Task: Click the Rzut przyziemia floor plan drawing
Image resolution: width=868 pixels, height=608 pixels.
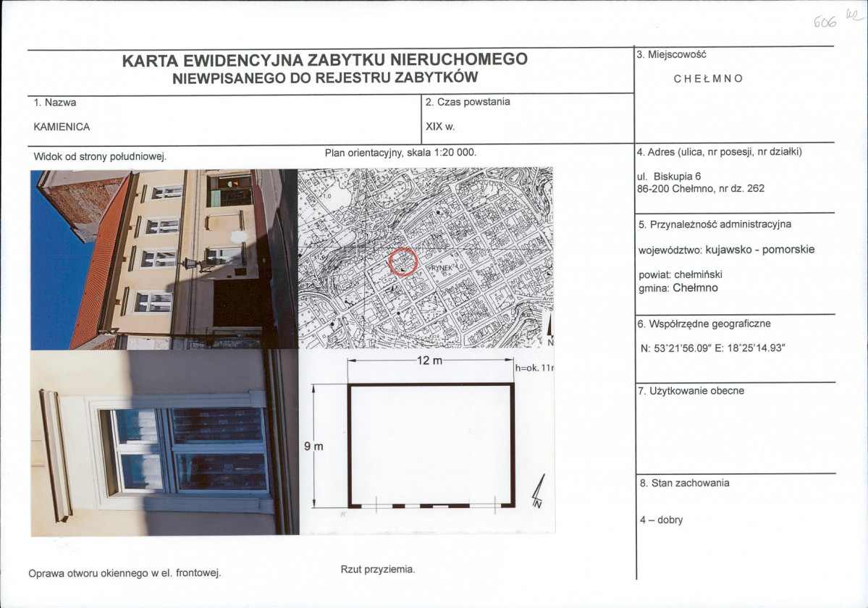Action: pyautogui.click(x=431, y=445)
